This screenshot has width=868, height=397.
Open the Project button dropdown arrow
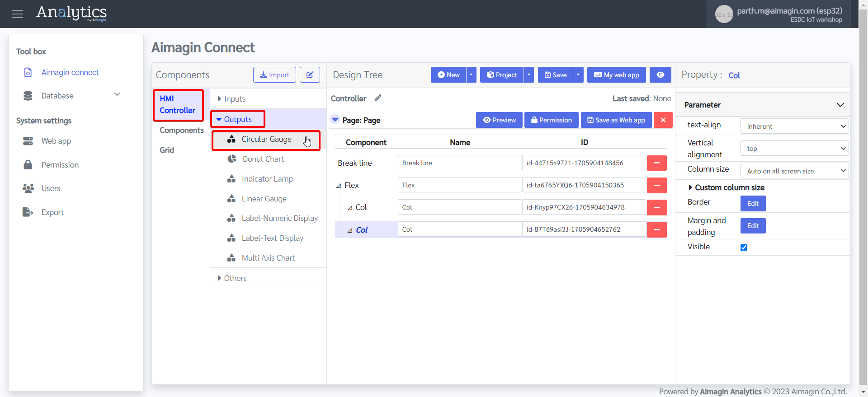529,75
